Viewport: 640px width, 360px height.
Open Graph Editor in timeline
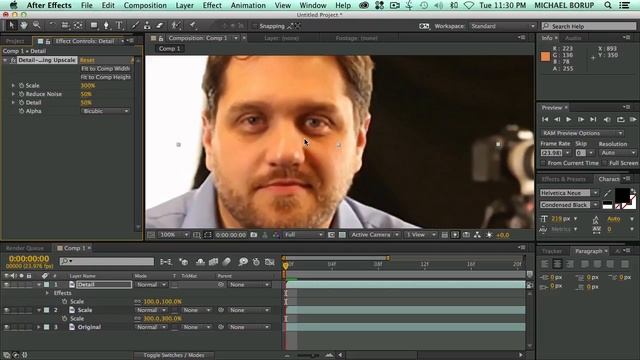point(269,262)
